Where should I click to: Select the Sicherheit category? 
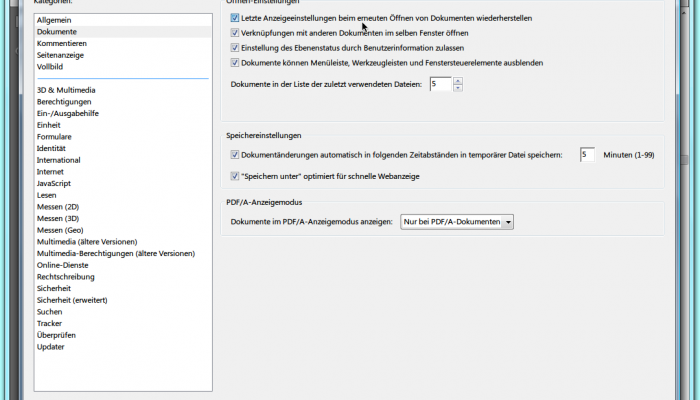click(x=54, y=288)
